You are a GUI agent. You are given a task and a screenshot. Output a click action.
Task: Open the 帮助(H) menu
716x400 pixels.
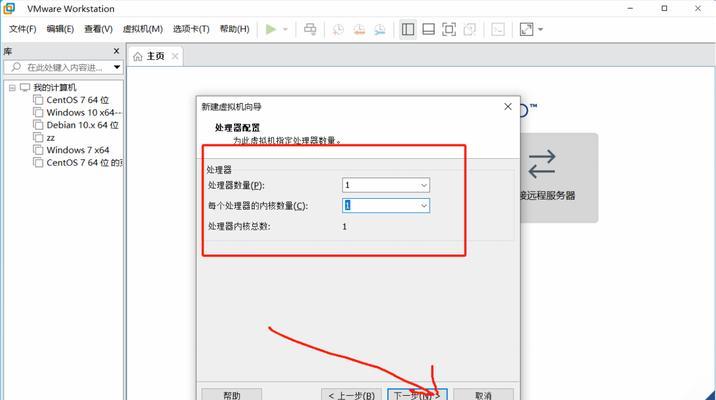click(x=234, y=29)
